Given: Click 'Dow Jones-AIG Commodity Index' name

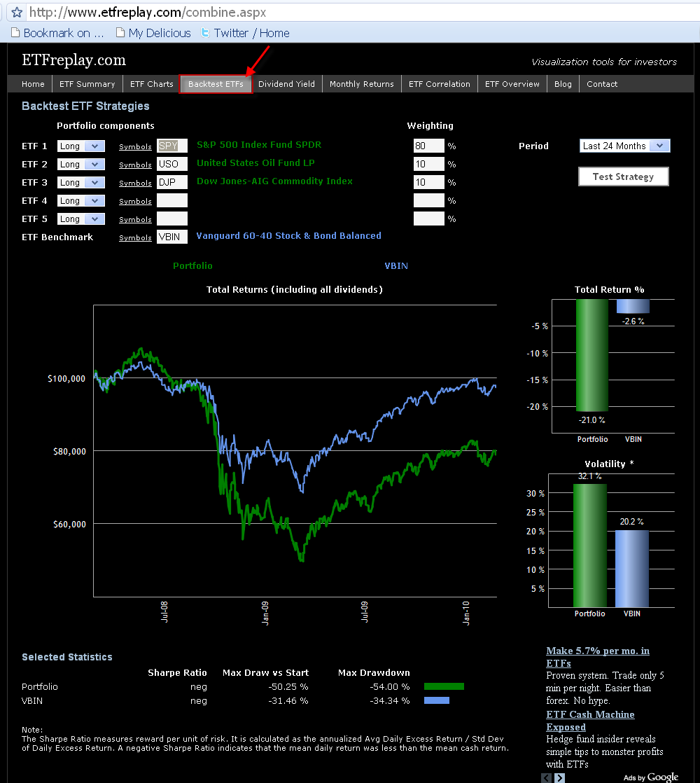Looking at the screenshot, I should pyautogui.click(x=274, y=181).
